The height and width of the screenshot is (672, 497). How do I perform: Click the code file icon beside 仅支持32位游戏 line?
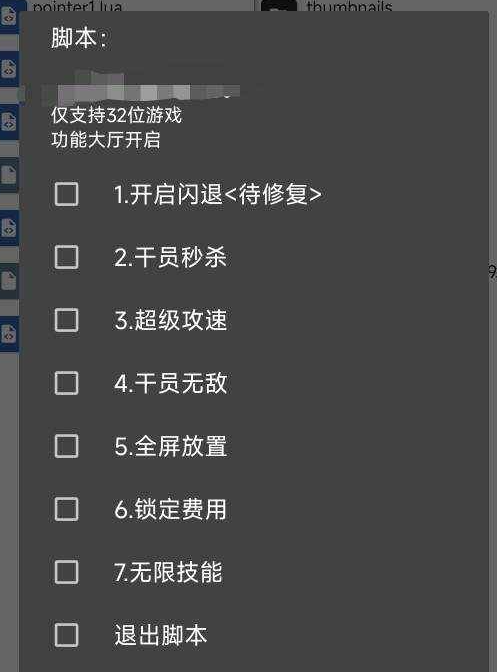tap(9, 122)
